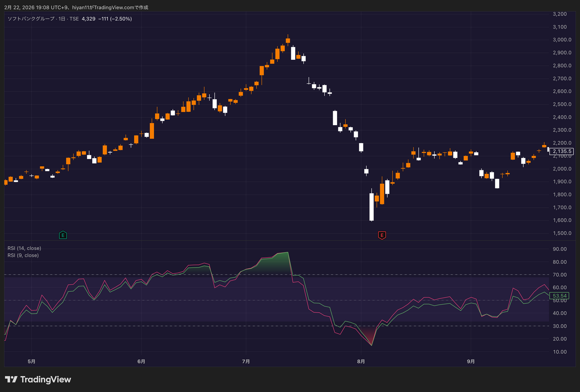Click the 1,800.0 price axis label
Viewport: 580px width, 392px height.
click(x=562, y=195)
